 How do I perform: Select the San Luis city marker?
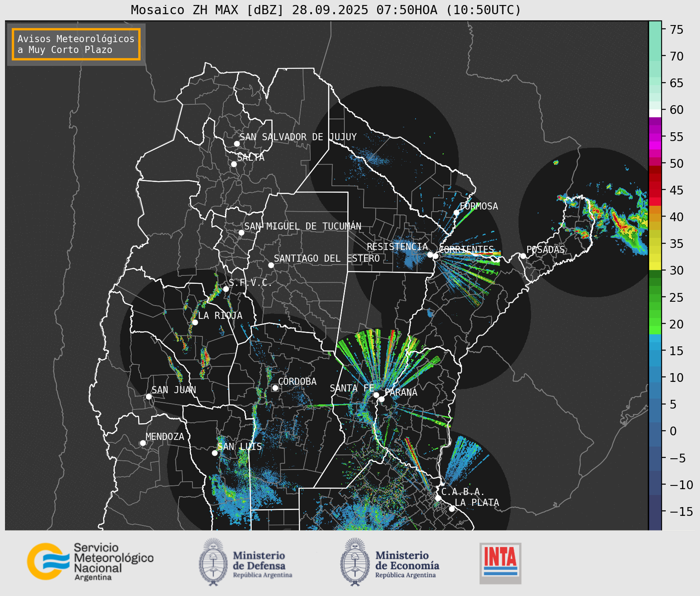pyautogui.click(x=215, y=453)
